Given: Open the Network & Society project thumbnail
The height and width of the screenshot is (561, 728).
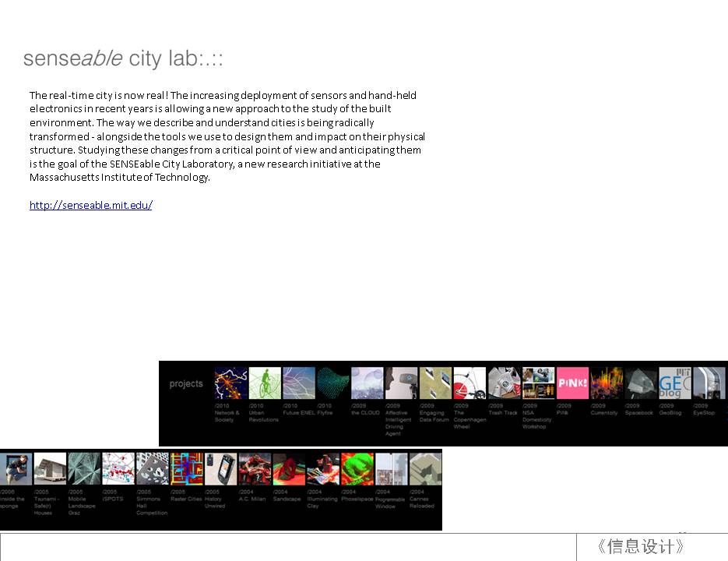Looking at the screenshot, I should (230, 383).
